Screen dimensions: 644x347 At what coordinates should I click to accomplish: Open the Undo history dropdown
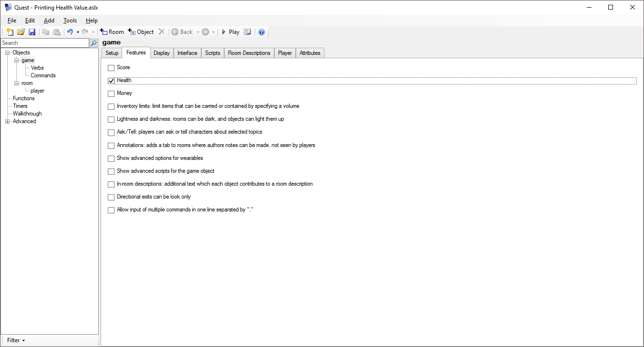pyautogui.click(x=78, y=32)
